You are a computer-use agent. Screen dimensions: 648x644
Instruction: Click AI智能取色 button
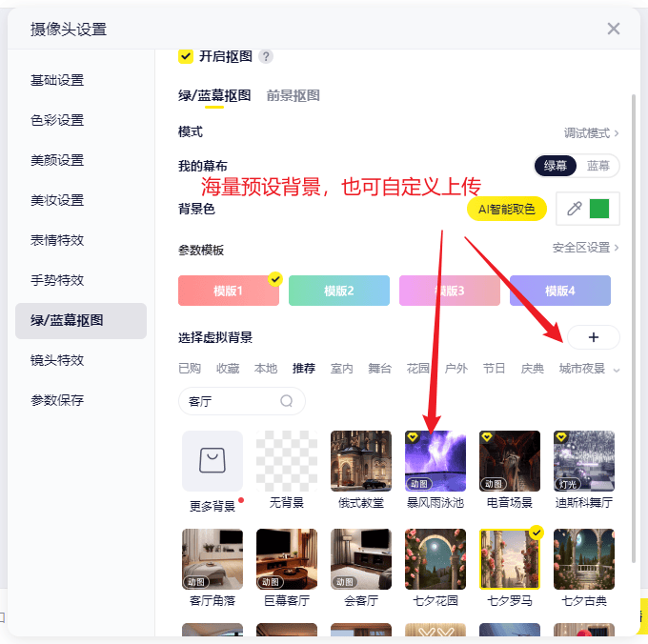pyautogui.click(x=506, y=209)
